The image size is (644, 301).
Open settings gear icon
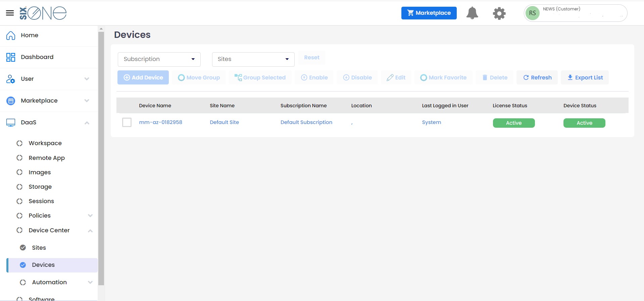coord(499,13)
